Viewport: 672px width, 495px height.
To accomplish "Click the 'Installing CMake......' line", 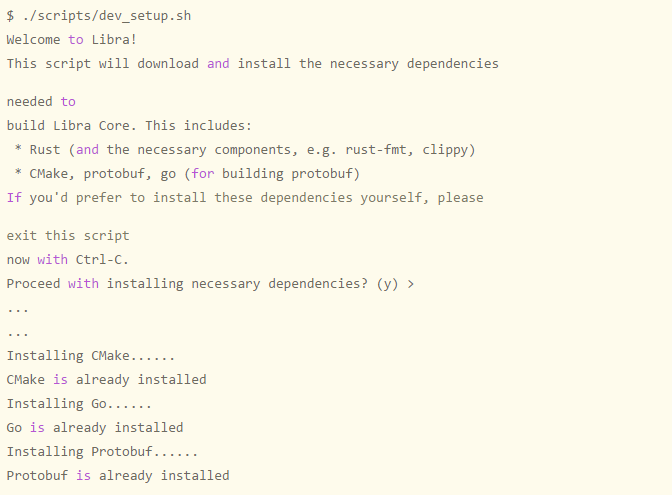I will click(91, 356).
